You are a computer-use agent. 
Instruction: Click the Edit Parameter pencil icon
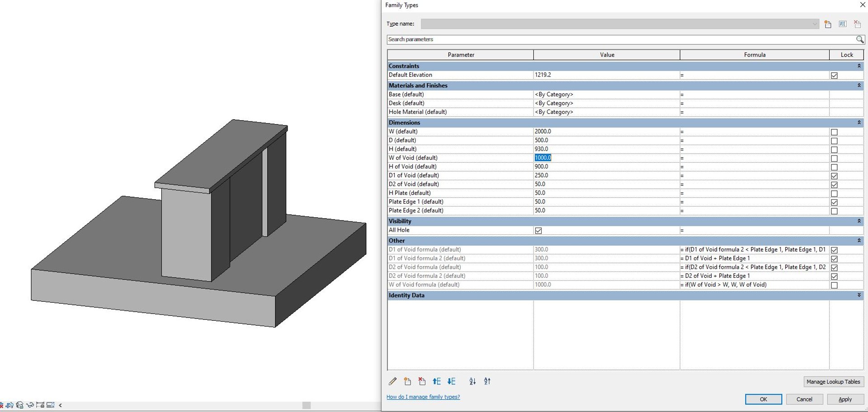tap(392, 381)
